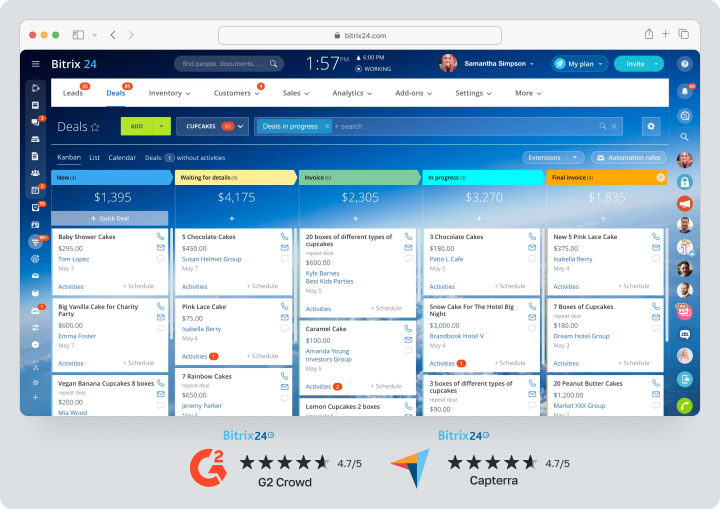Open the Leads tab
Image resolution: width=720 pixels, height=509 pixels.
tap(73, 93)
